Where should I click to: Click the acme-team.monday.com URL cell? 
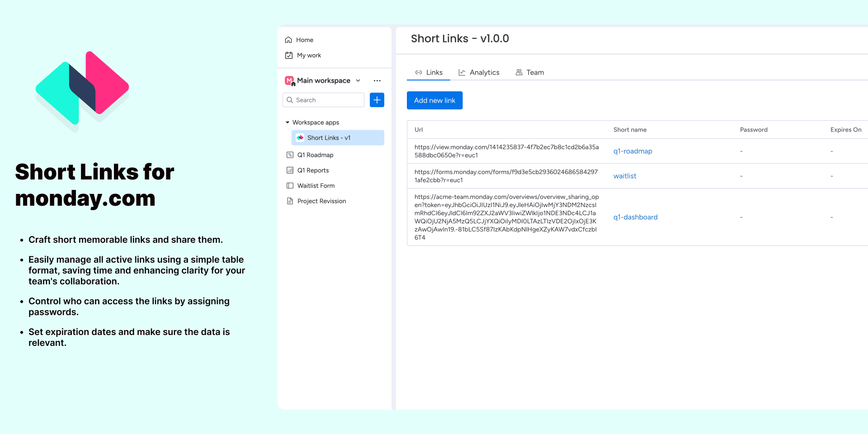pos(506,217)
